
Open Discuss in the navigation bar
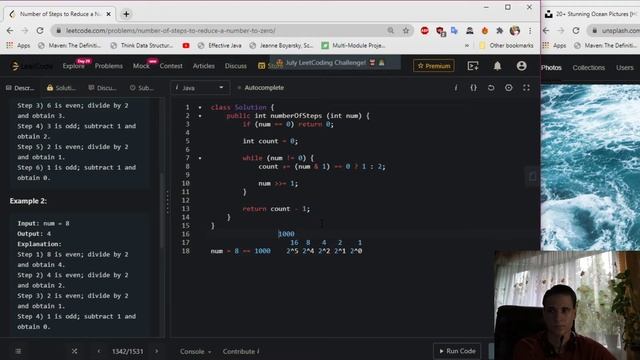236,66
